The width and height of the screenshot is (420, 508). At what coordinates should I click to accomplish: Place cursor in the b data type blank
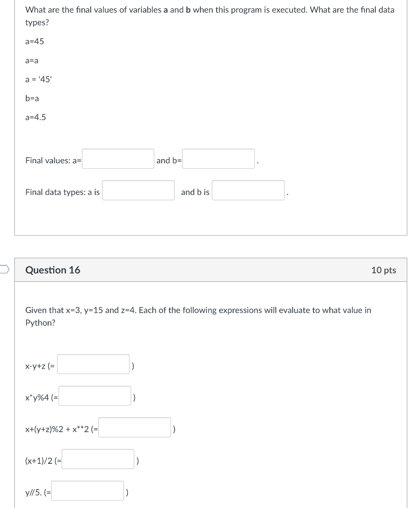coord(247,190)
